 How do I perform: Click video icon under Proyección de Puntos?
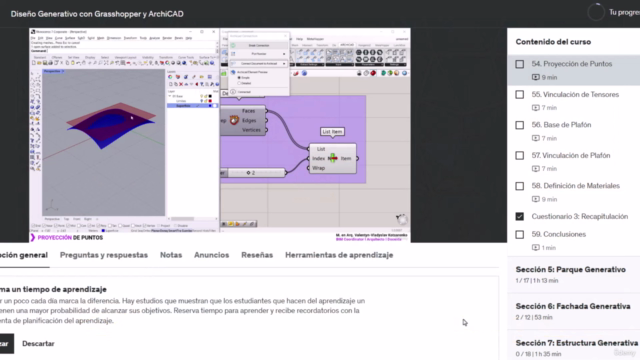pyautogui.click(x=536, y=77)
